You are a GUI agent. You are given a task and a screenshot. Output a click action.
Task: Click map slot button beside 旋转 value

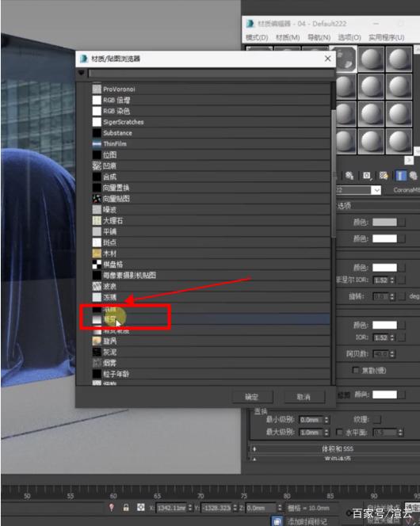[401, 296]
